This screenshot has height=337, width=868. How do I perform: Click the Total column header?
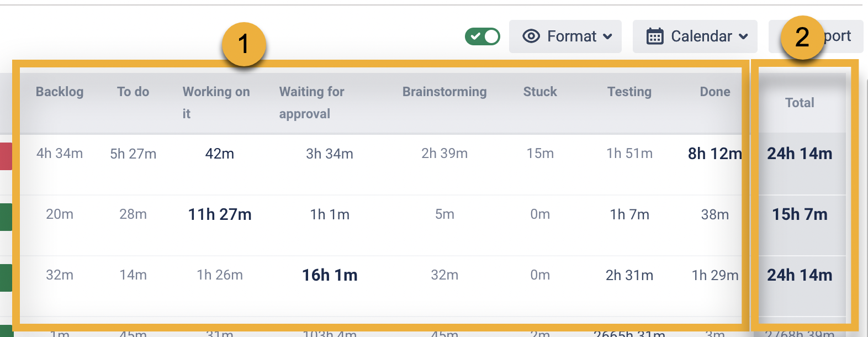click(x=800, y=103)
